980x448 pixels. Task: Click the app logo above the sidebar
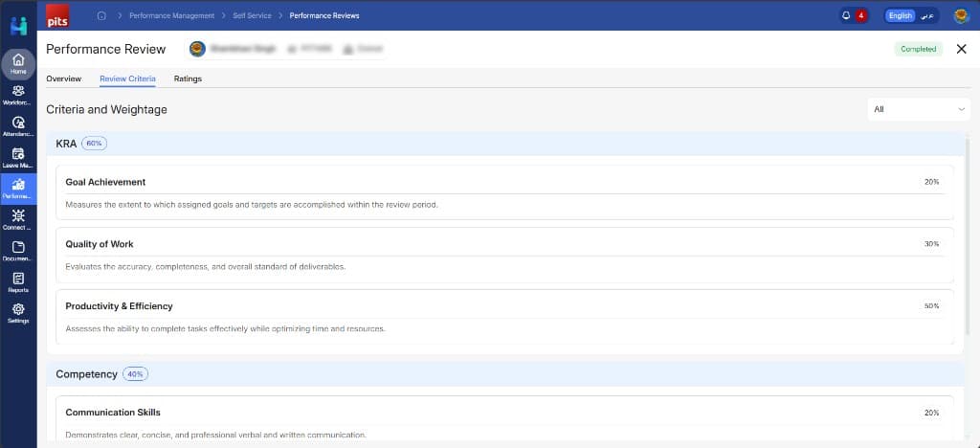(x=19, y=26)
